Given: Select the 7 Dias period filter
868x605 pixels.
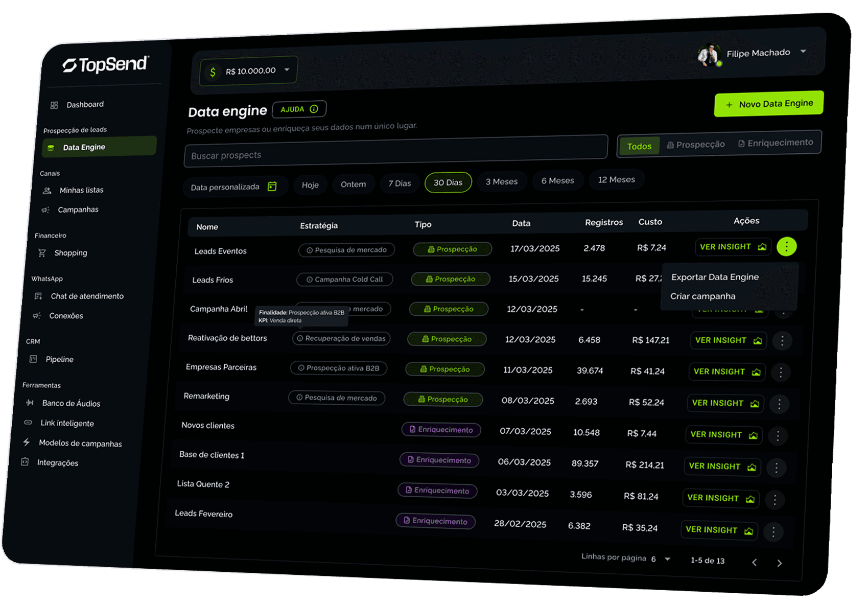Looking at the screenshot, I should (400, 183).
